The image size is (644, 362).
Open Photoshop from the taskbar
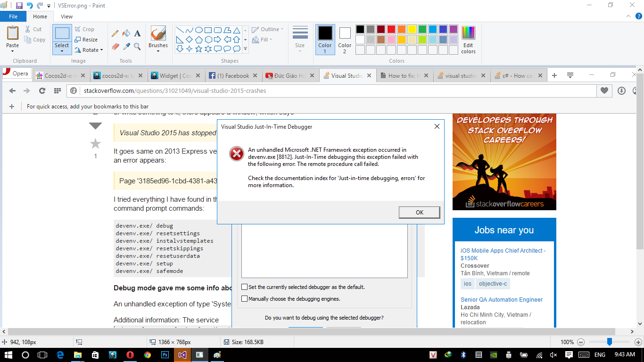pos(165,355)
